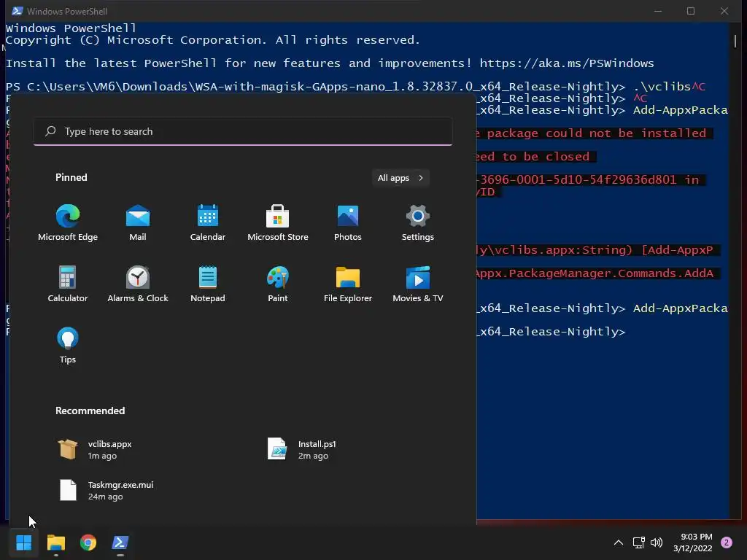
Task: Open the network status tray icon
Action: click(x=638, y=542)
